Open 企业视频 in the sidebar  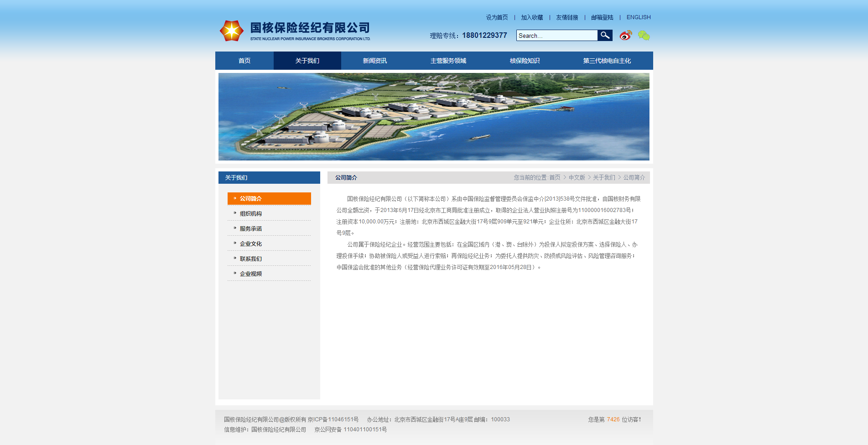251,274
